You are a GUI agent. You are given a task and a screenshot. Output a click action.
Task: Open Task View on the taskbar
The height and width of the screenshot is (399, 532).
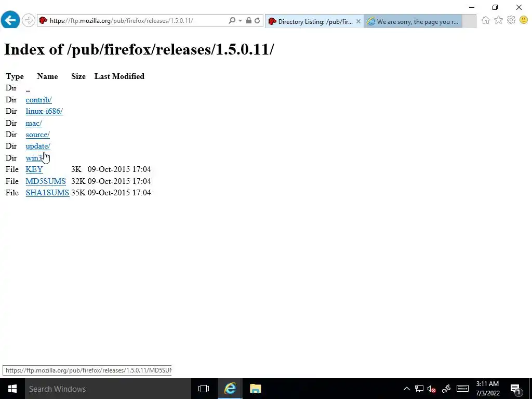click(x=204, y=389)
